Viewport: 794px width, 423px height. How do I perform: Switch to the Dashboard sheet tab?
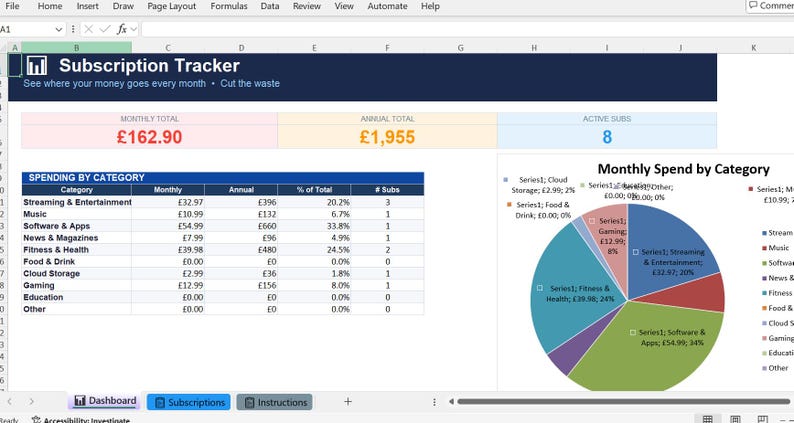point(105,401)
